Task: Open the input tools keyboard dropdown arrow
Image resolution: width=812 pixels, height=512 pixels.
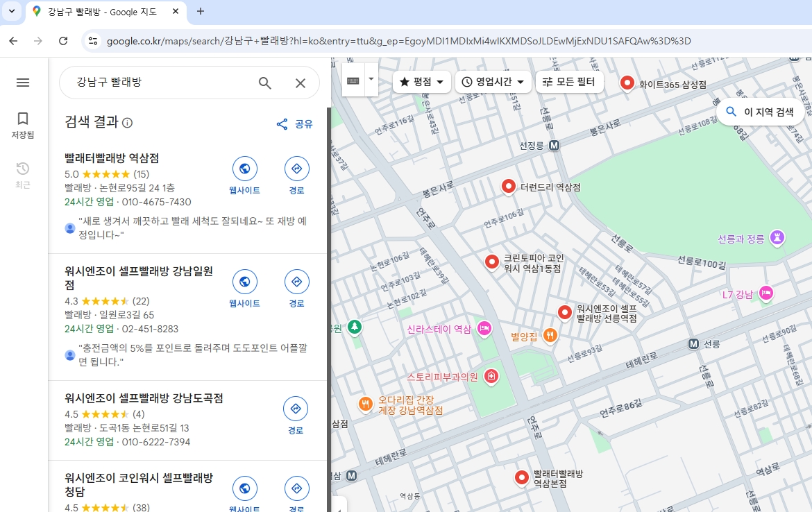Action: [371, 79]
